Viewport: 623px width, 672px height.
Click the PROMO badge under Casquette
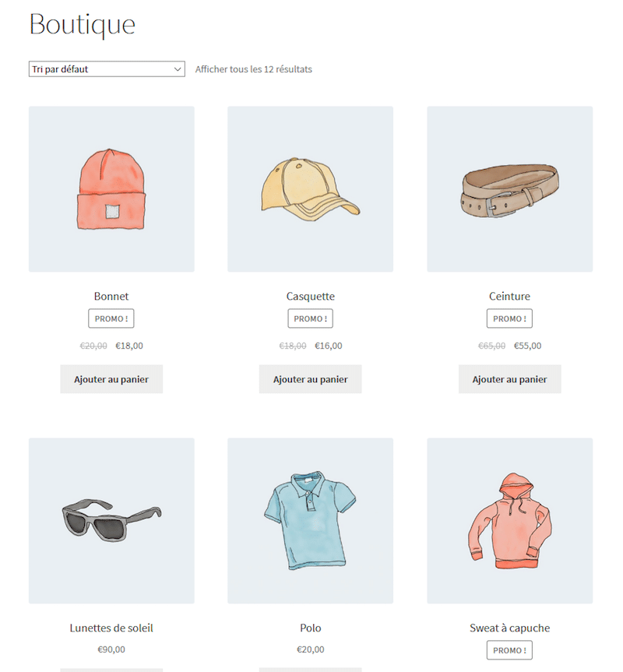(x=310, y=318)
